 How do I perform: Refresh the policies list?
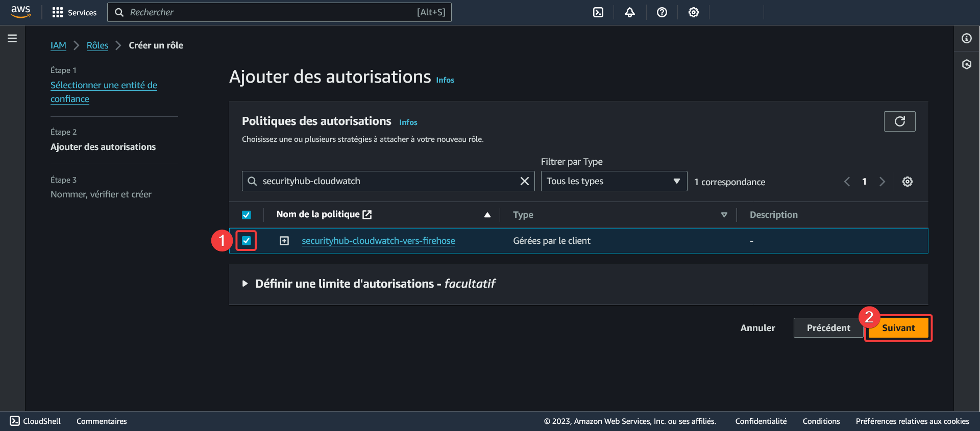click(x=900, y=121)
